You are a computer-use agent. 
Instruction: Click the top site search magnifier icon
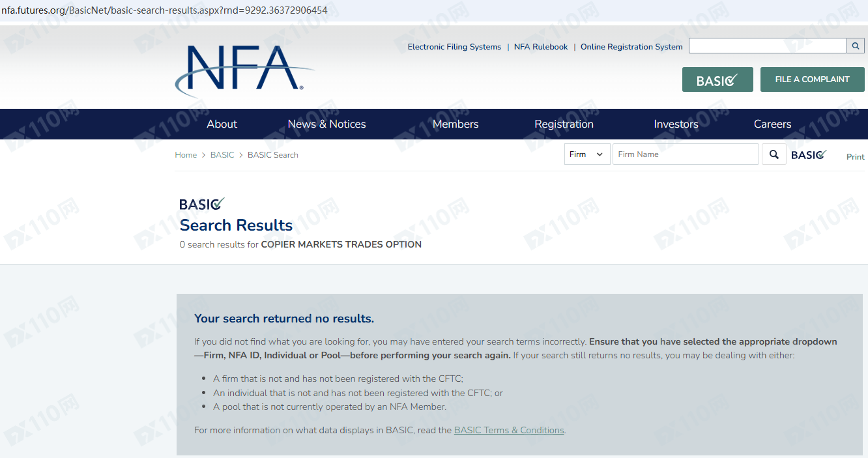[x=856, y=46]
